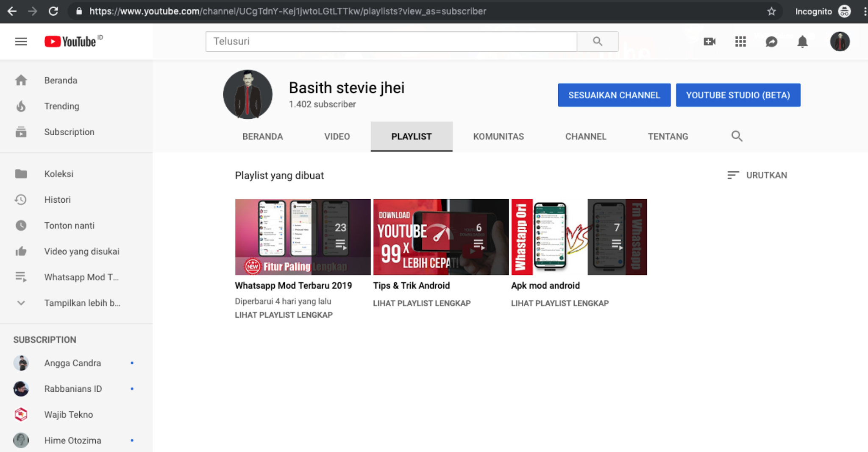Open the Tips & Trik Android thumbnail
Screen dimensions: 868x452
point(441,237)
